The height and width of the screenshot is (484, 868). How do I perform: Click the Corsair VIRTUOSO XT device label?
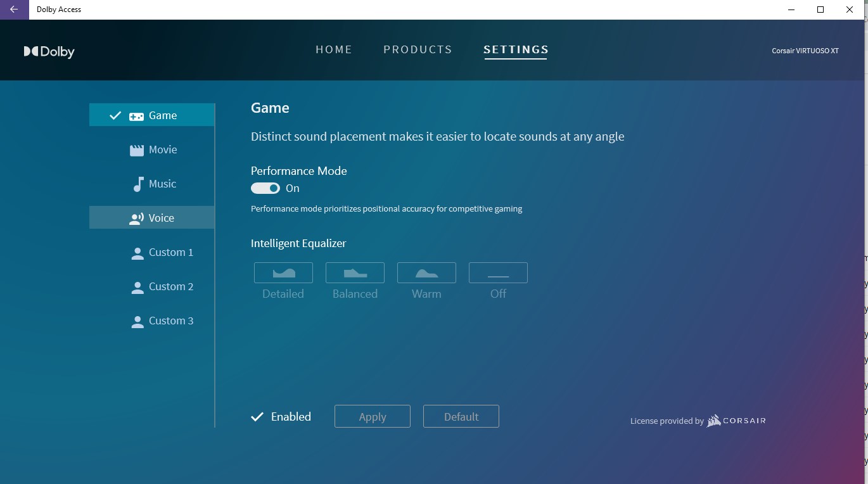pyautogui.click(x=805, y=51)
